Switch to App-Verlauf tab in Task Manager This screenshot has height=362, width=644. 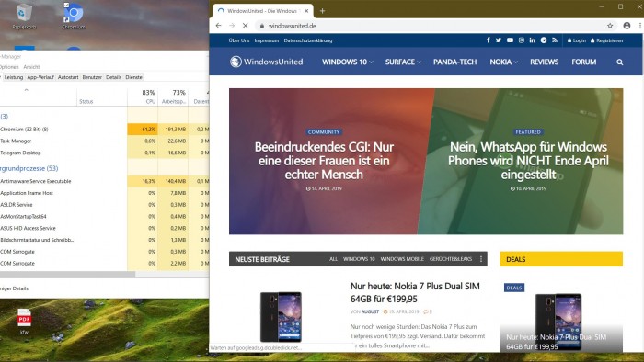(x=40, y=77)
